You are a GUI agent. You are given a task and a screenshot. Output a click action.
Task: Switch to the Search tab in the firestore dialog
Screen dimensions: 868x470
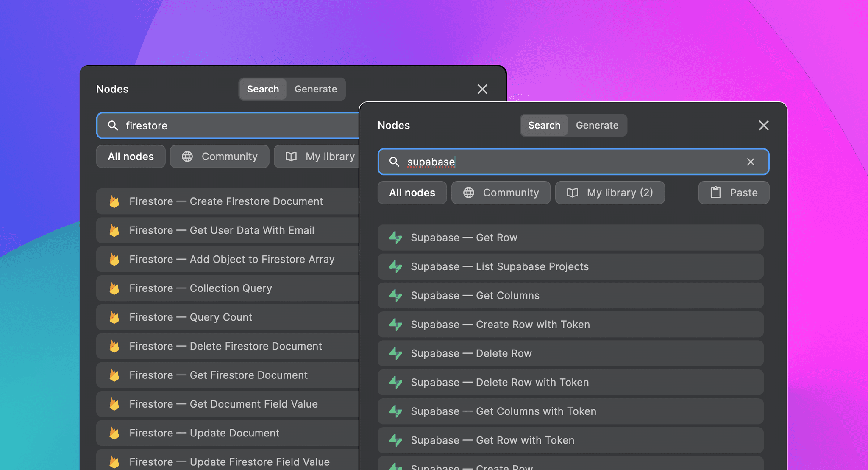[x=263, y=89]
